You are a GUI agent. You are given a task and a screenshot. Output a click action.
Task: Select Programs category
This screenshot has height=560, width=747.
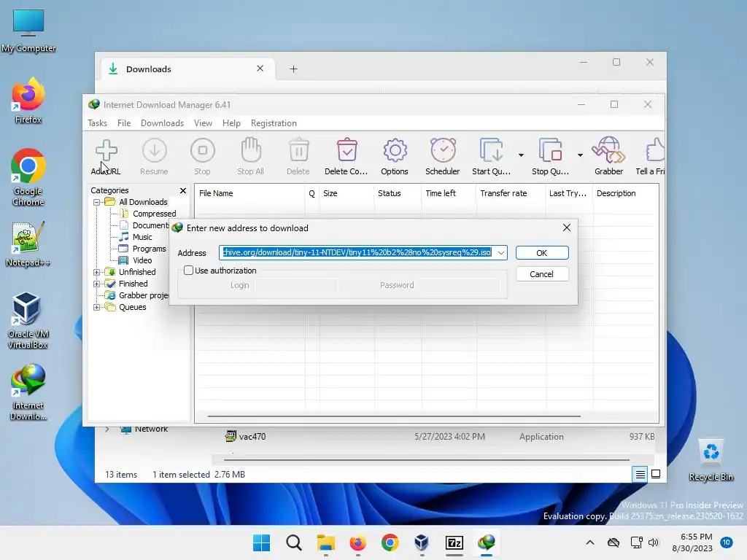(x=149, y=249)
